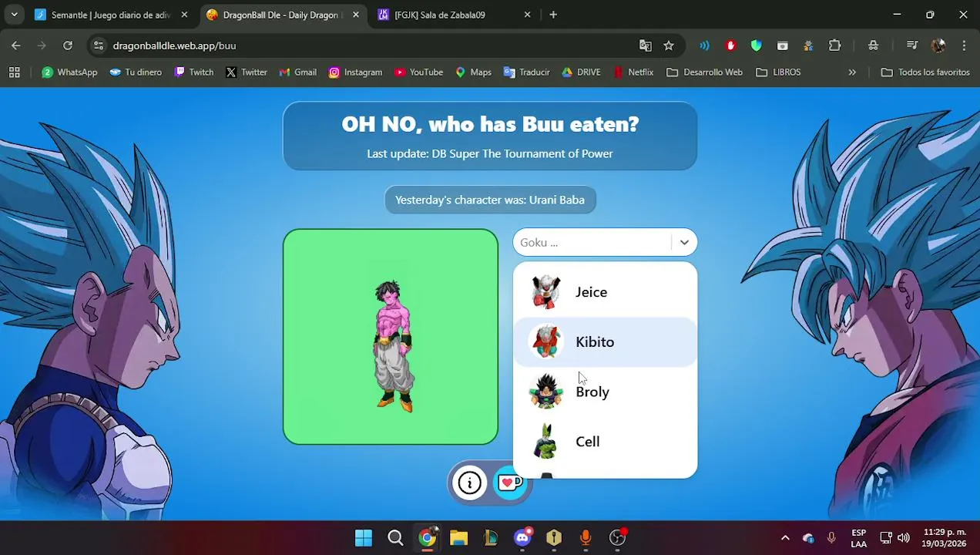980x555 pixels.
Task: Select Broly portrait in character list
Action: 546,392
